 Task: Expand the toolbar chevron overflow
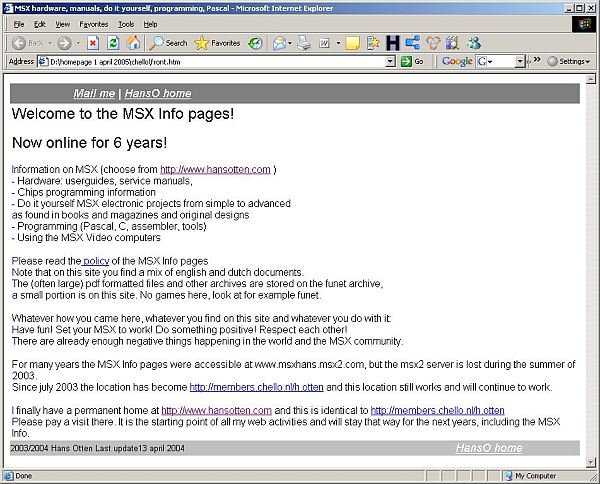pos(537,59)
